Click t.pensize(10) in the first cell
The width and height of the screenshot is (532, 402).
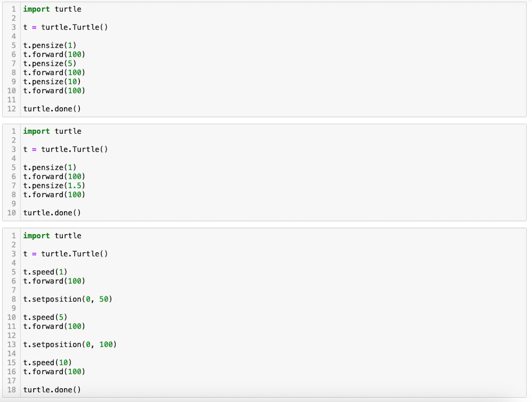[52, 82]
